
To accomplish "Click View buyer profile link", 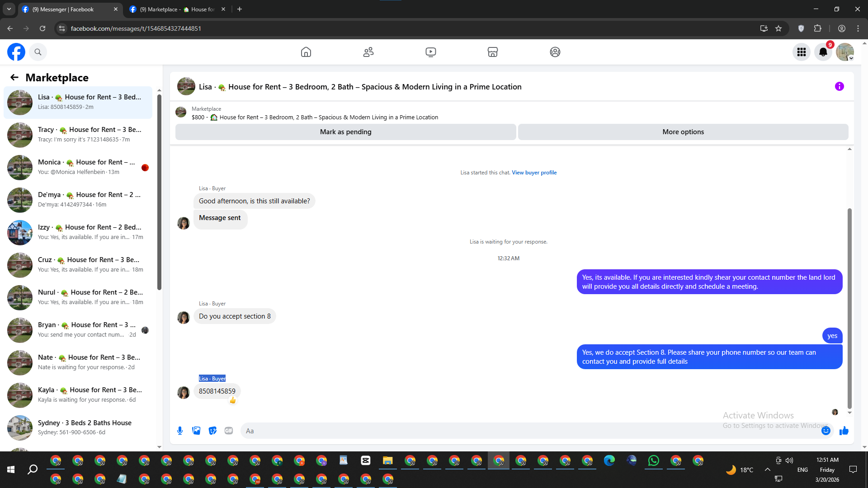I will coord(534,173).
